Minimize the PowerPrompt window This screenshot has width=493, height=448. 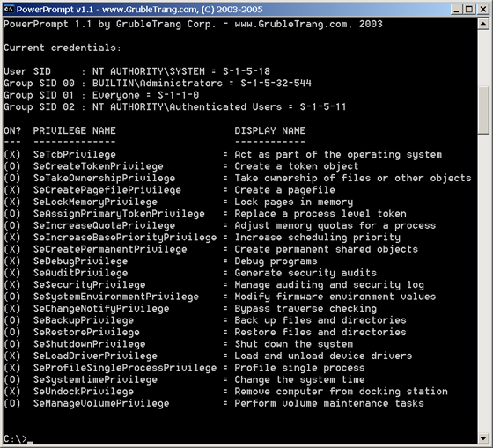click(457, 10)
